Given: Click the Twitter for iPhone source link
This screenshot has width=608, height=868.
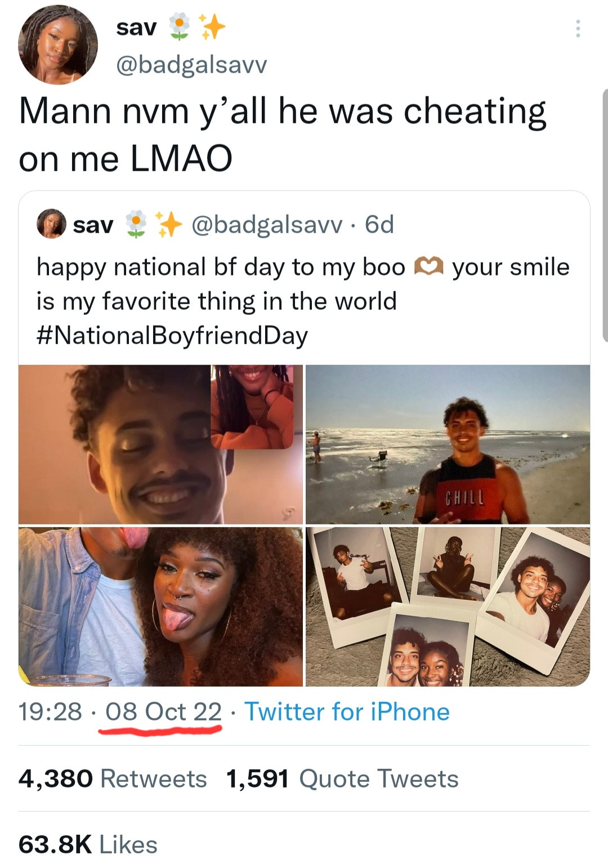Looking at the screenshot, I should (x=347, y=712).
